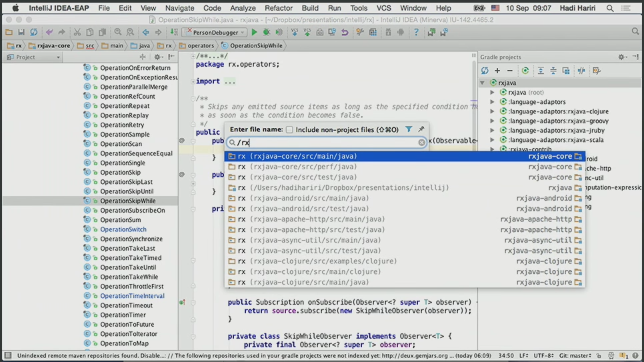Navigate Back with the left arrow icon
Viewport: 644px width, 362px height.
[x=146, y=32]
